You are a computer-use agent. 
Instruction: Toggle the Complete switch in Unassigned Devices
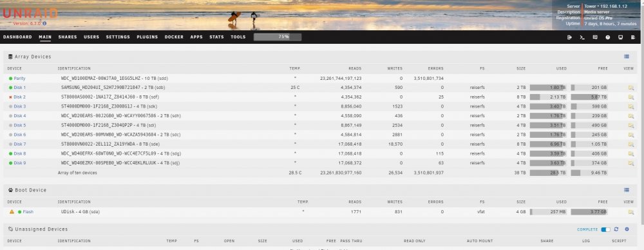tap(605, 229)
